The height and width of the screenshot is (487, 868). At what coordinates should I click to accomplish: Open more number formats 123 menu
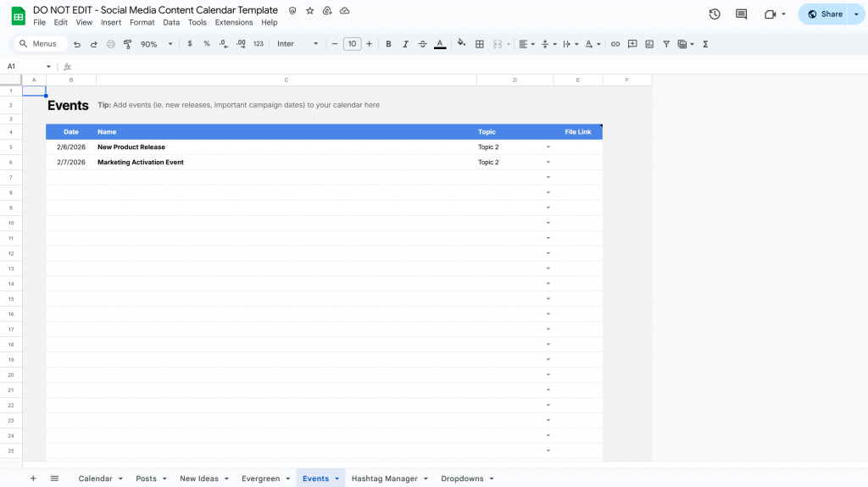[259, 44]
